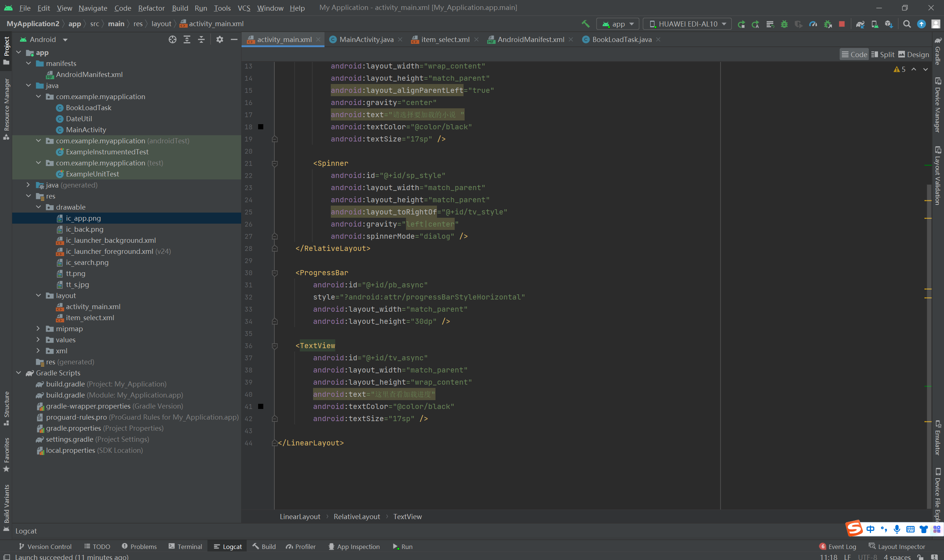The image size is (944, 560).
Task: Open the SDK Manager icon
Action: [x=889, y=24]
